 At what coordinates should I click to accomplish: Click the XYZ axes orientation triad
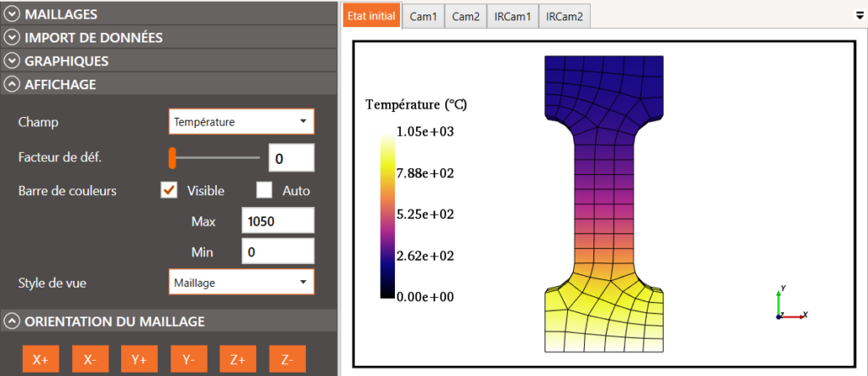click(792, 303)
